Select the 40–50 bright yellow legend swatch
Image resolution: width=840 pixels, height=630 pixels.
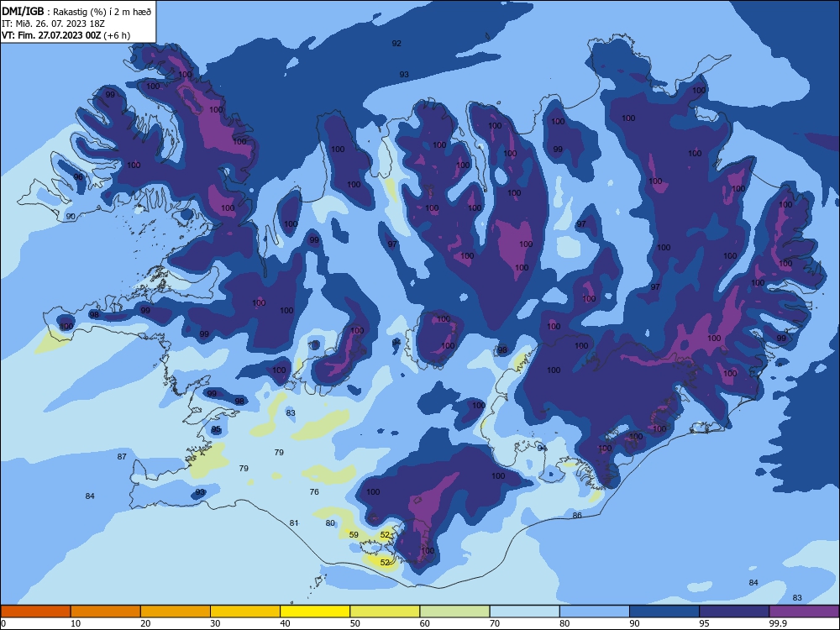coord(315,612)
